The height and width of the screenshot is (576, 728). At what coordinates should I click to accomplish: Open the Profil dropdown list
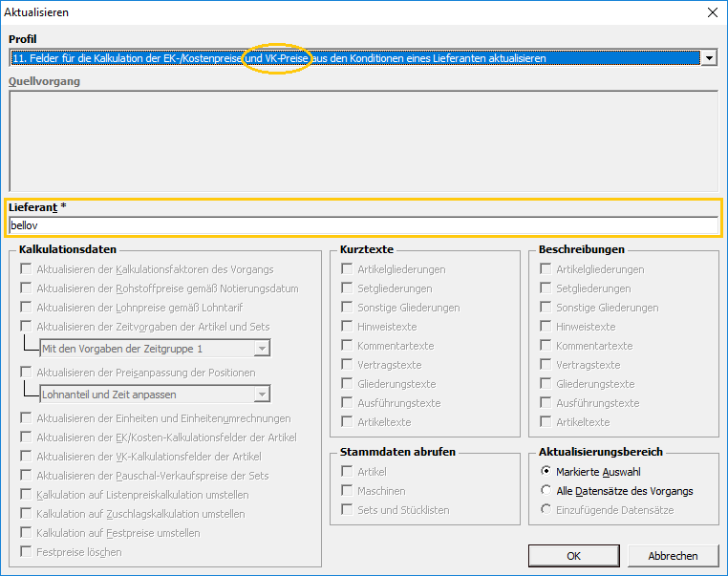708,58
